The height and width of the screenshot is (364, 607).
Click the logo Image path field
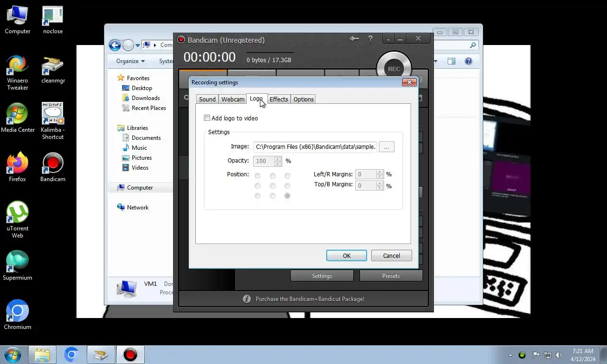click(x=315, y=147)
